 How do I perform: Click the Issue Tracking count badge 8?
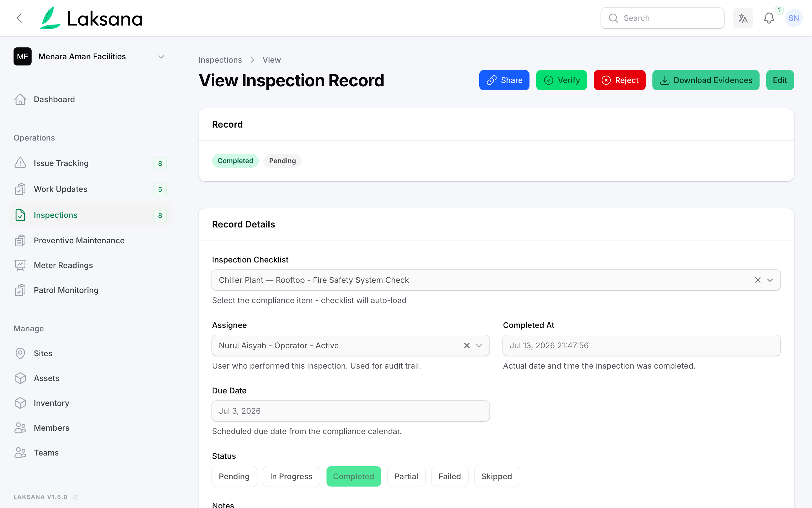160,164
